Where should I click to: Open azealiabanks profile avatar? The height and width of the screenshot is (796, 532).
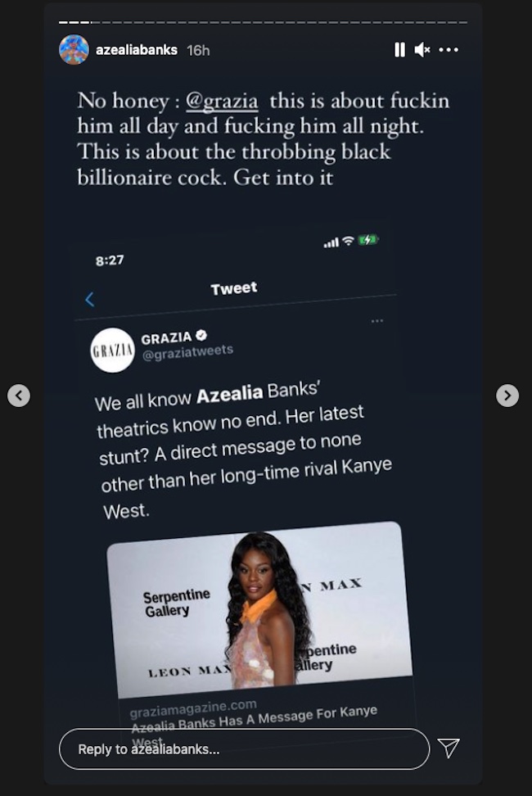pyautogui.click(x=74, y=50)
